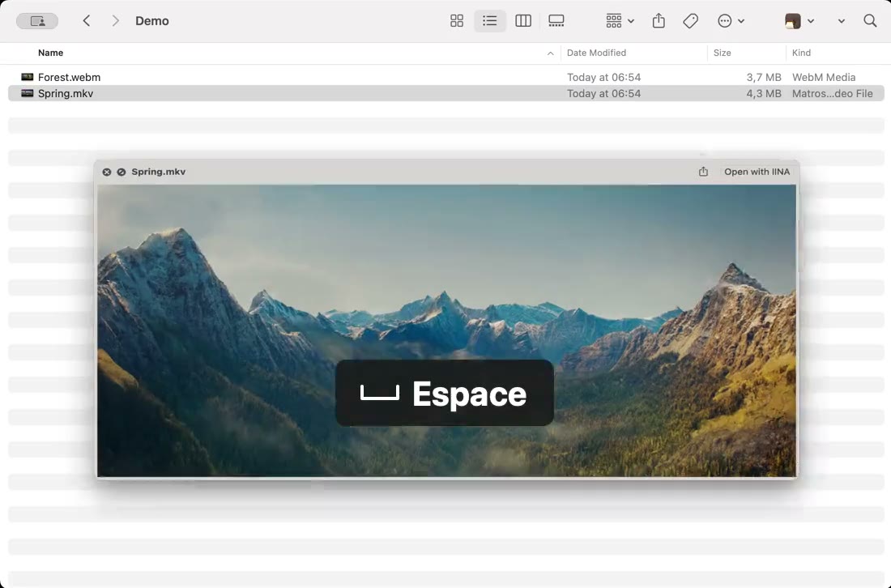Go forward in Finder history

point(115,21)
